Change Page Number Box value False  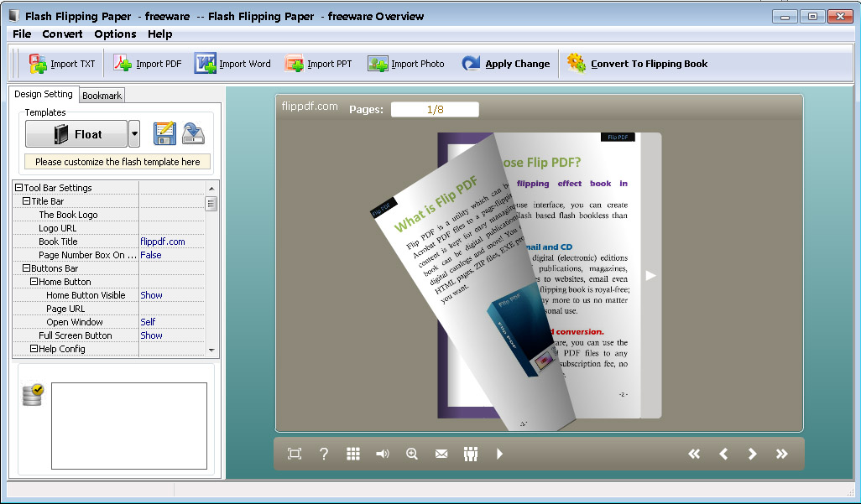172,255
